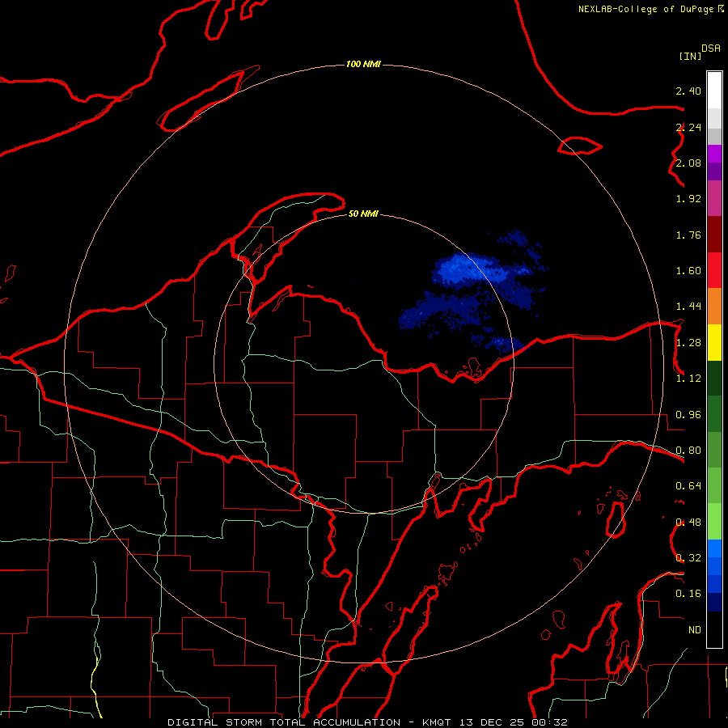This screenshot has width=728, height=728.
Task: Click the [IN] units label
Action: tap(690, 56)
